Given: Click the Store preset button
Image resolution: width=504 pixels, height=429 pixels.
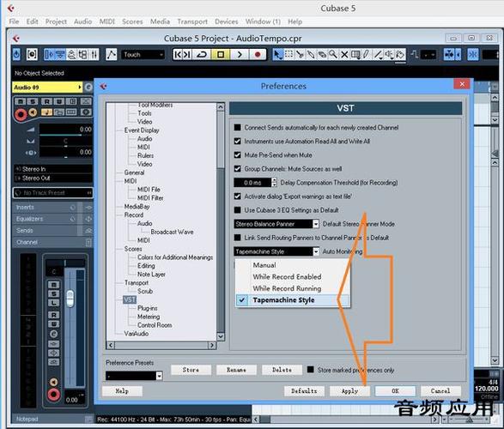Looking at the screenshot, I should pyautogui.click(x=191, y=370).
